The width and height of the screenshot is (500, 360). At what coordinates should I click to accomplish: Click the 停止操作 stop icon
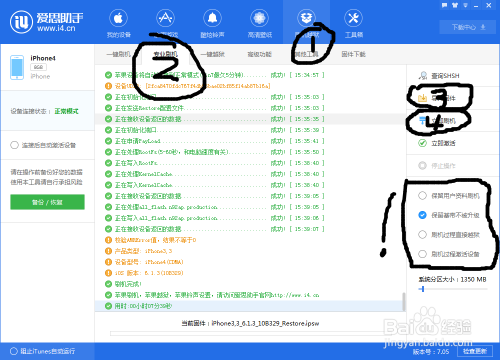(x=423, y=165)
